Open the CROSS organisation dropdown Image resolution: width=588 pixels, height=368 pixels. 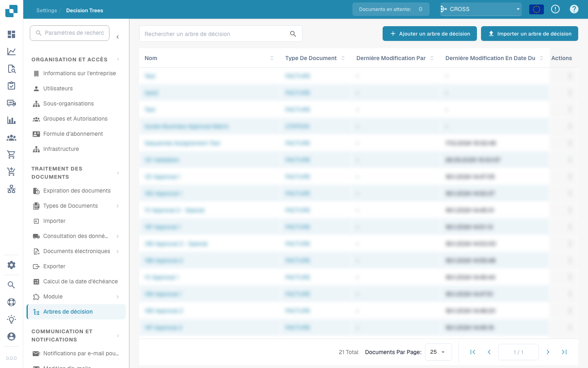coord(481,9)
